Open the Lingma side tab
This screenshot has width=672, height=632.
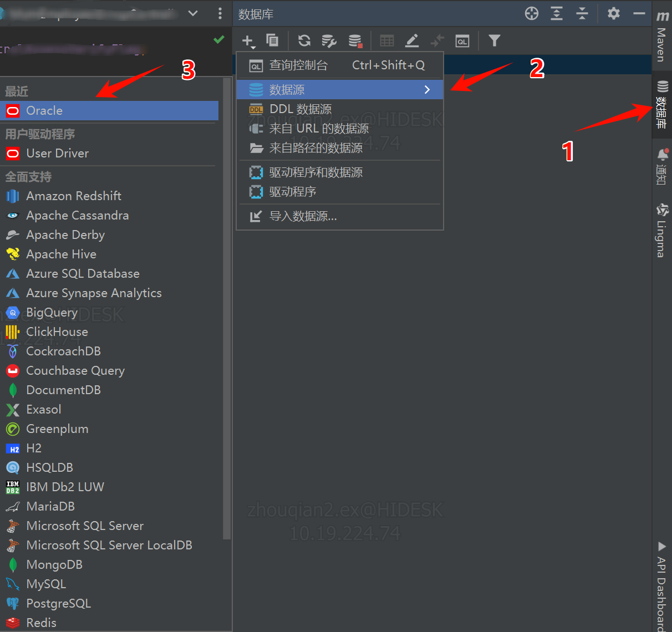662,230
